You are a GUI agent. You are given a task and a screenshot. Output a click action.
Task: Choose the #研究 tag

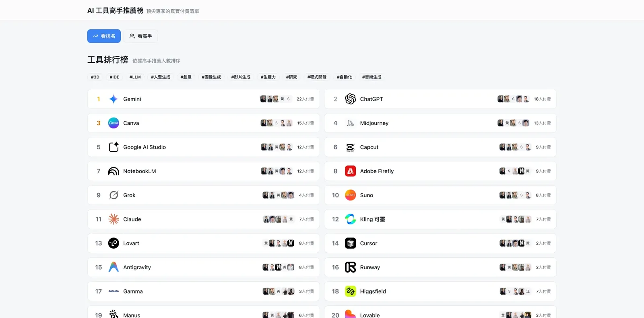[291, 77]
